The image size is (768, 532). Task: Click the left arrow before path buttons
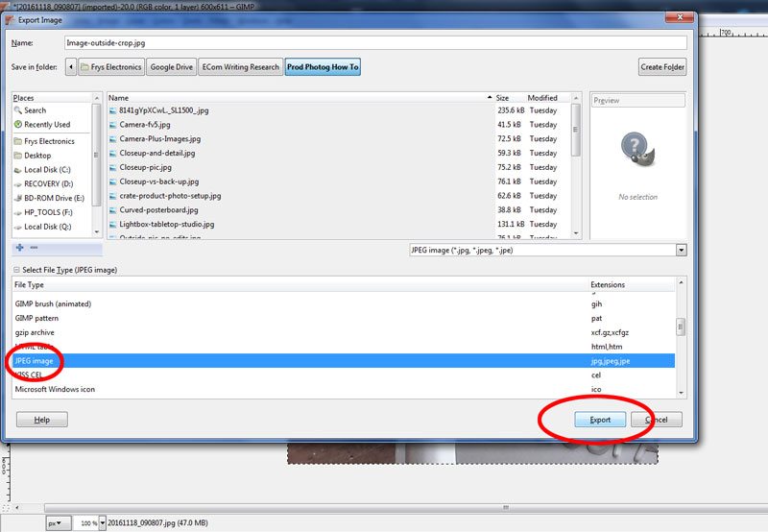(x=71, y=67)
